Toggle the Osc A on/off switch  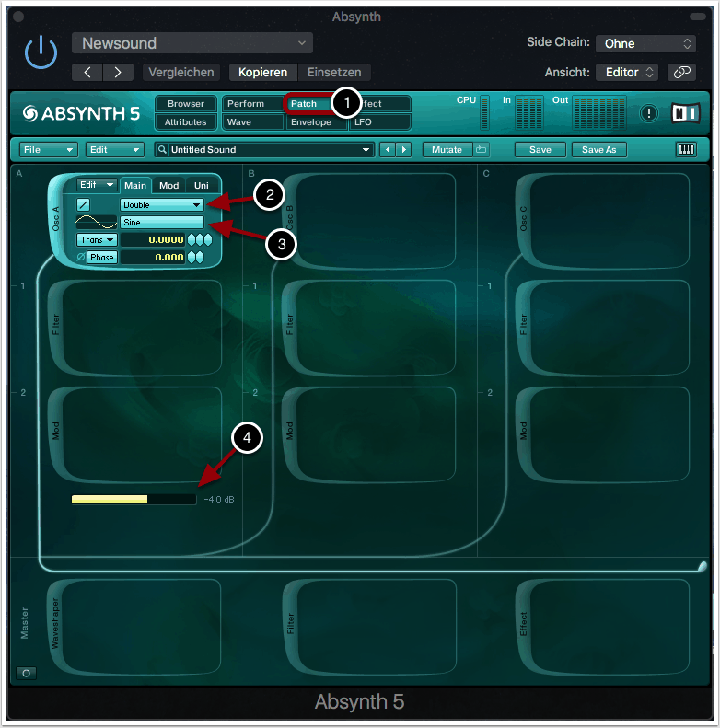tap(84, 204)
